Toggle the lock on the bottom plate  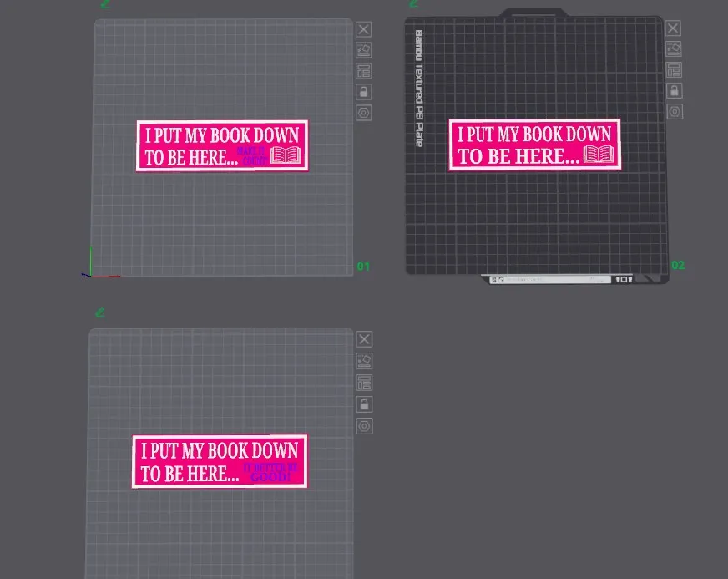364,404
